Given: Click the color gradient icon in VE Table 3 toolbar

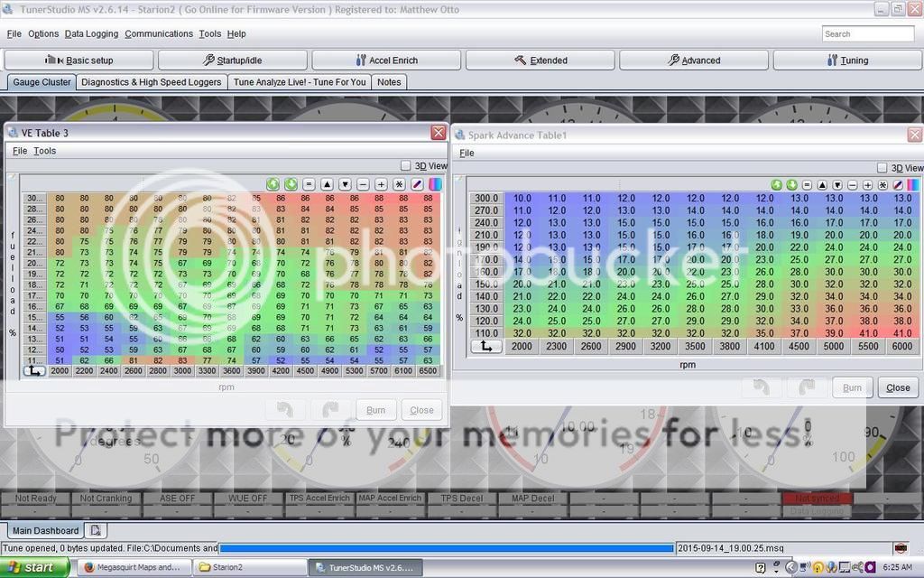Looking at the screenshot, I should coord(435,184).
